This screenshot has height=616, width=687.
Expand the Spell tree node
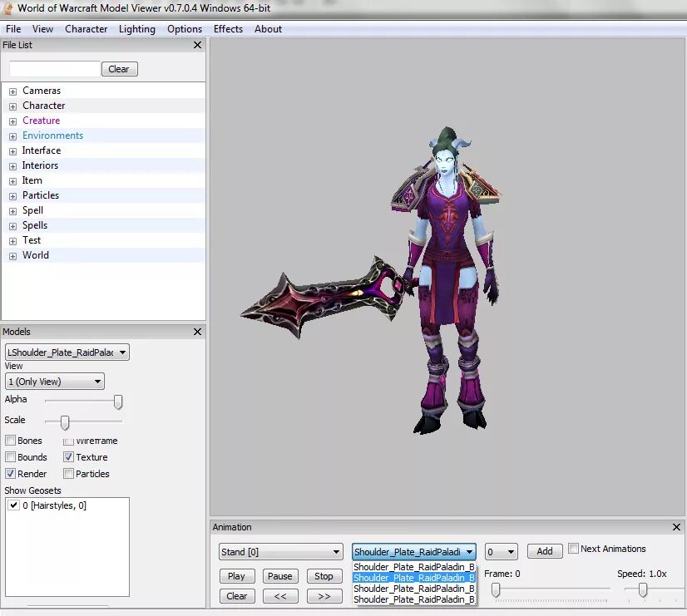[x=13, y=211]
